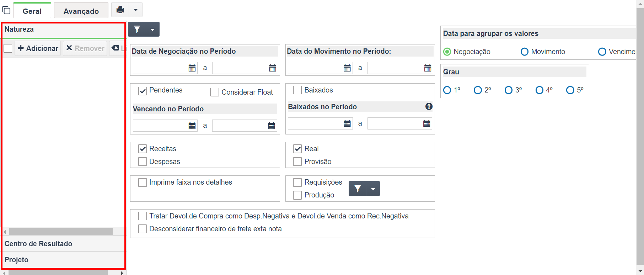Open the print options dropdown arrow
This screenshot has width=644, height=275.
pyautogui.click(x=136, y=10)
